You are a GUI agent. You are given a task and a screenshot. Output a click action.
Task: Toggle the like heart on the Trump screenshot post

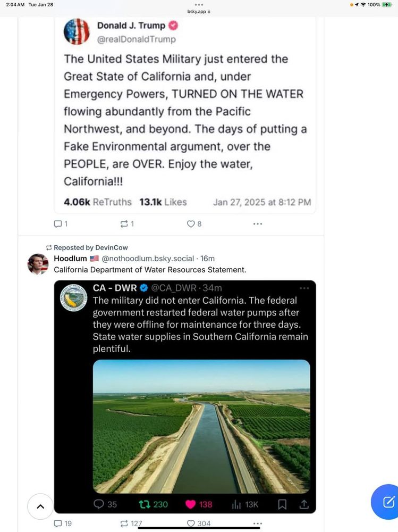click(x=192, y=223)
